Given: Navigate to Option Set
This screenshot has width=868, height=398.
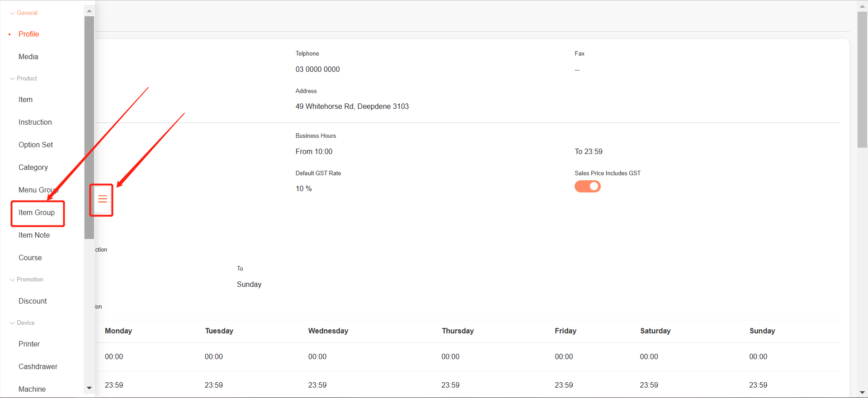Looking at the screenshot, I should pyautogui.click(x=36, y=145).
